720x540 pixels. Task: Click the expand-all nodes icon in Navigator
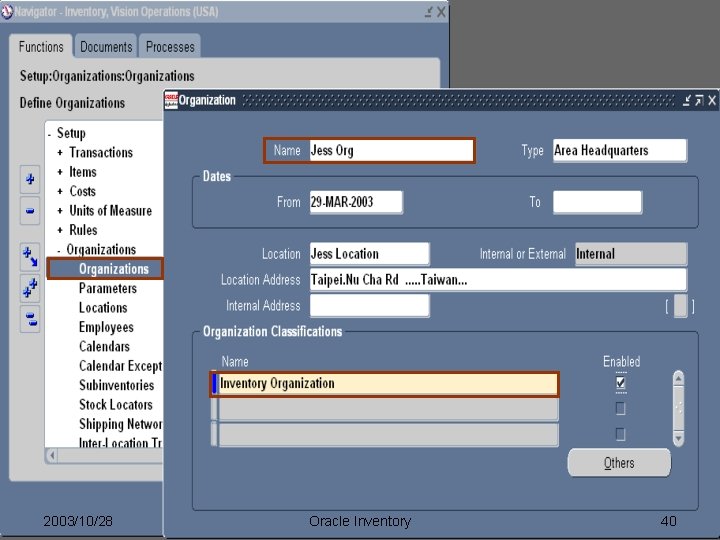tap(30, 288)
